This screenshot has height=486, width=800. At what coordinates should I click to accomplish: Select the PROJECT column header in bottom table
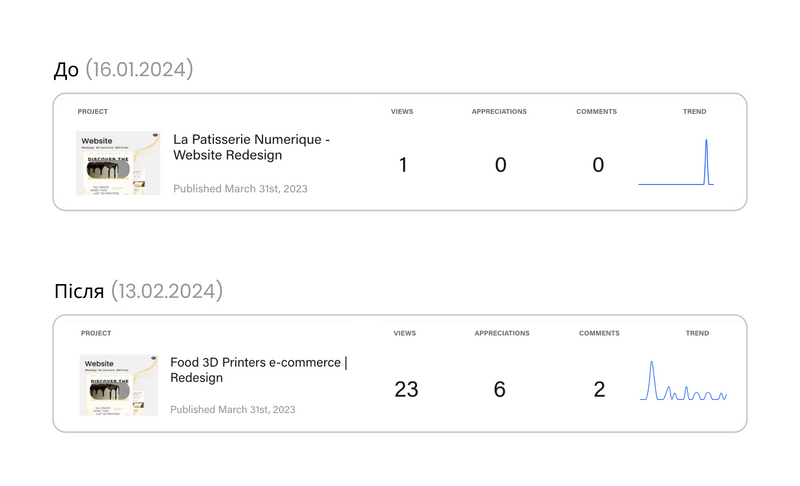click(x=96, y=333)
